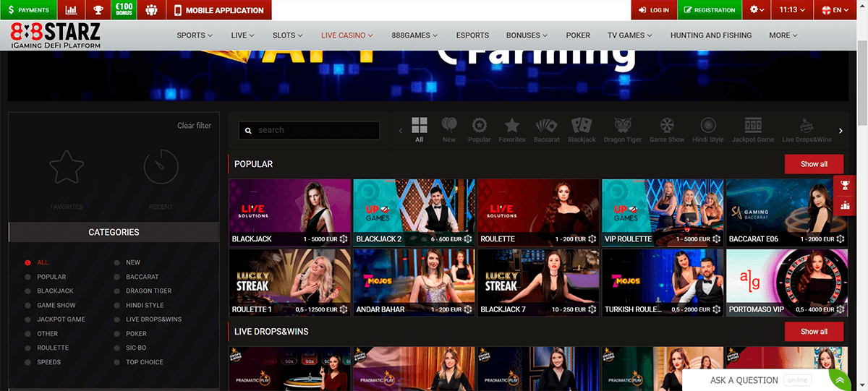Expand the LIVE dropdown menu
Viewport: 868px width, 391px height.
pyautogui.click(x=243, y=35)
